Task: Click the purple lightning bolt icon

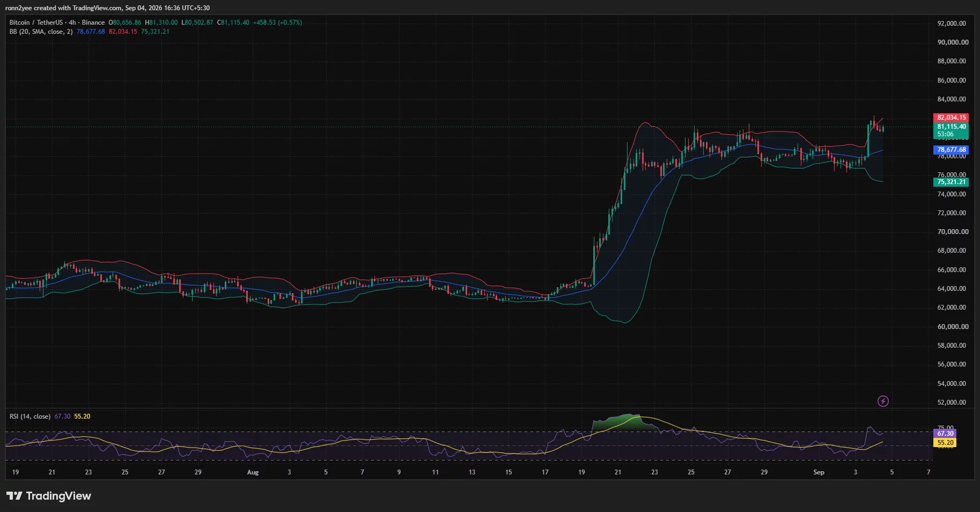Action: [883, 401]
